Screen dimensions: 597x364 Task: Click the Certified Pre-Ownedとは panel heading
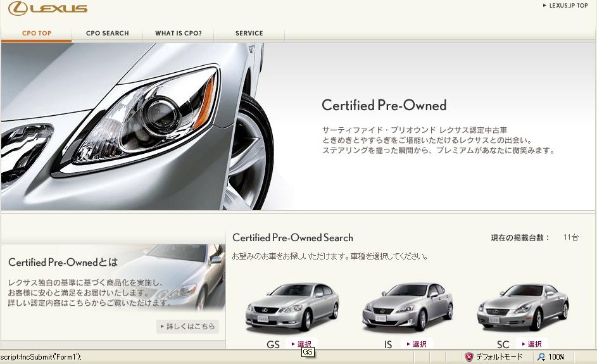pyautogui.click(x=63, y=262)
